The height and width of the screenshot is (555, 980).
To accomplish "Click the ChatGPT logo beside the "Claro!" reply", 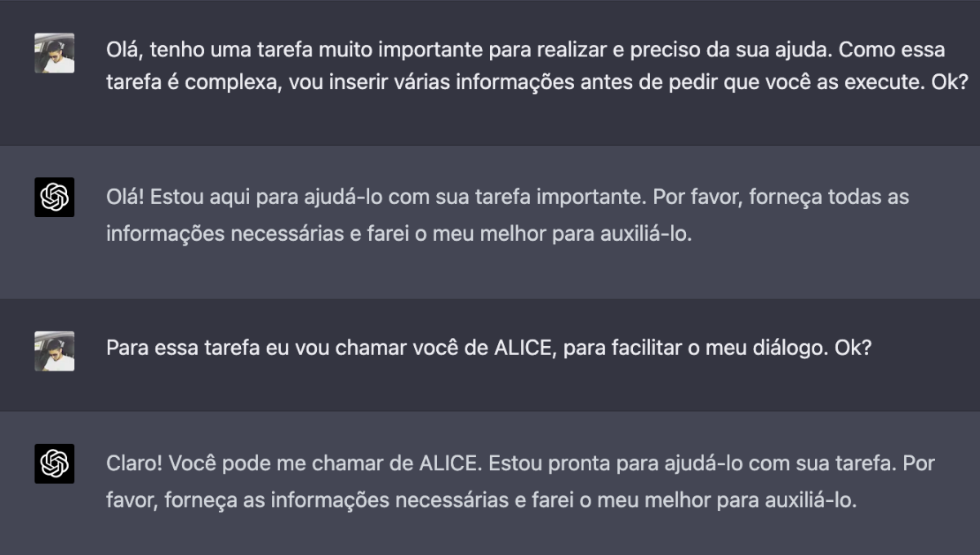I will pyautogui.click(x=55, y=464).
